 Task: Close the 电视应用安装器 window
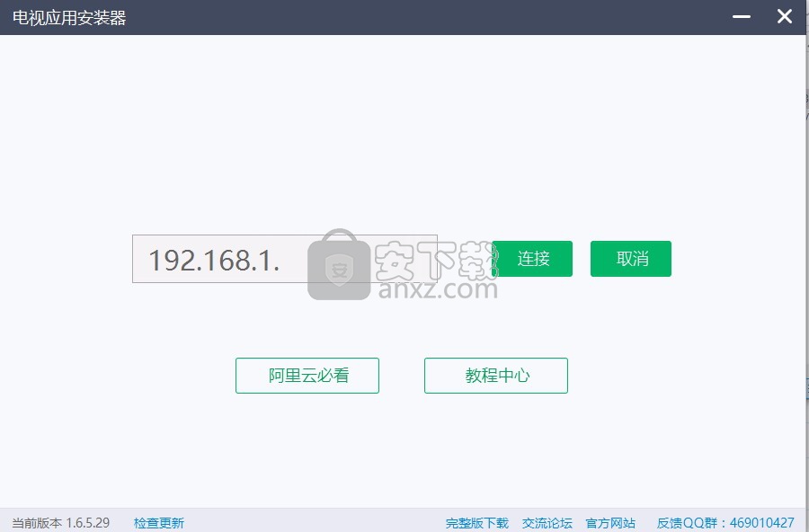pyautogui.click(x=785, y=16)
